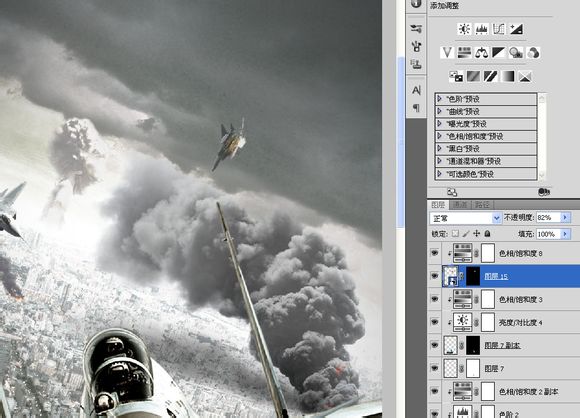Expand the 通道混和器 presets list
This screenshot has height=418, width=580.
tap(440, 161)
